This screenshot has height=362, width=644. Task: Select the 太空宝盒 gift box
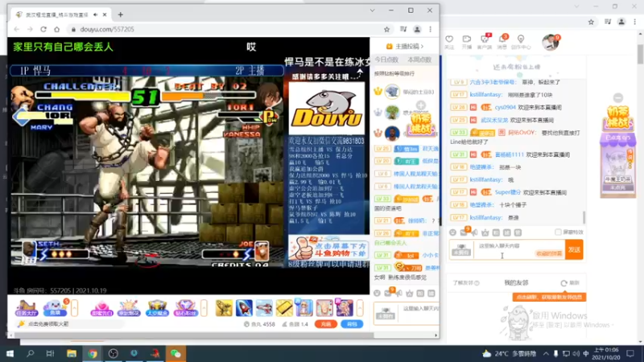coord(157,307)
